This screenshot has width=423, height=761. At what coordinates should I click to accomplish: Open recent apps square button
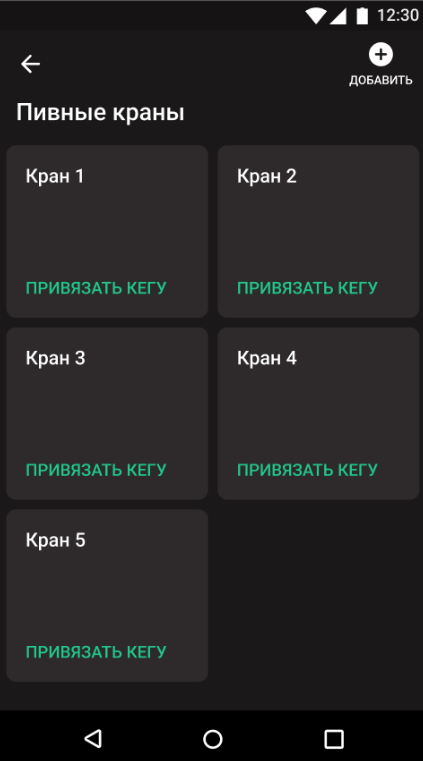(334, 739)
